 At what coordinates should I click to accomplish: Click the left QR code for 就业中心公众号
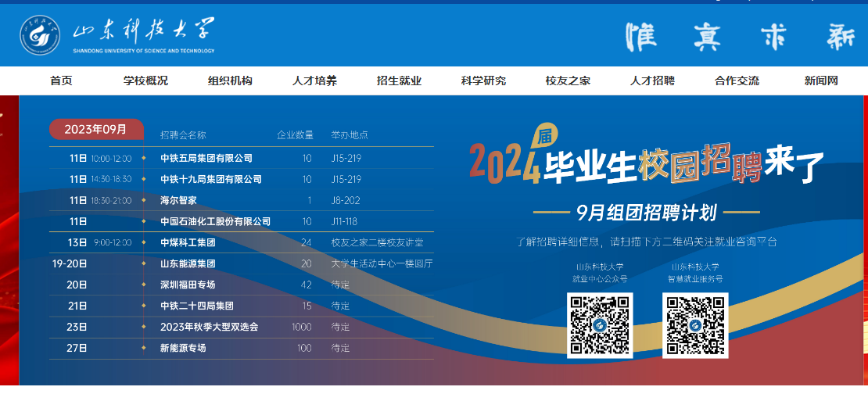[x=600, y=325]
